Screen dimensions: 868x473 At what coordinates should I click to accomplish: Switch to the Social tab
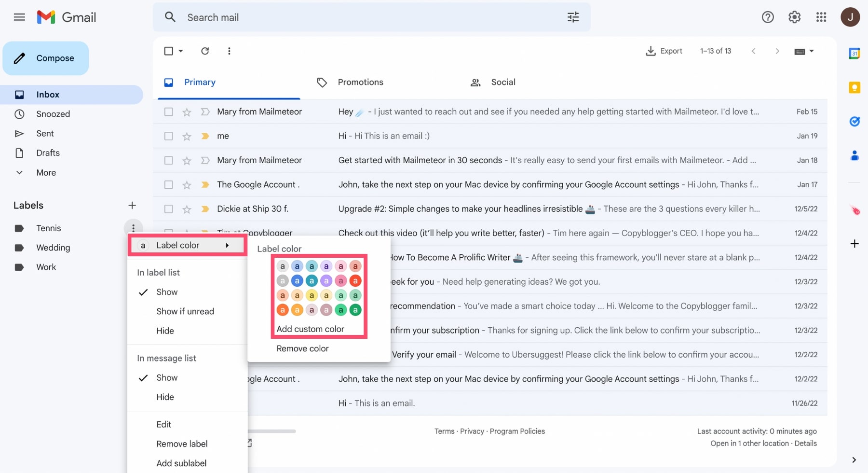(503, 83)
